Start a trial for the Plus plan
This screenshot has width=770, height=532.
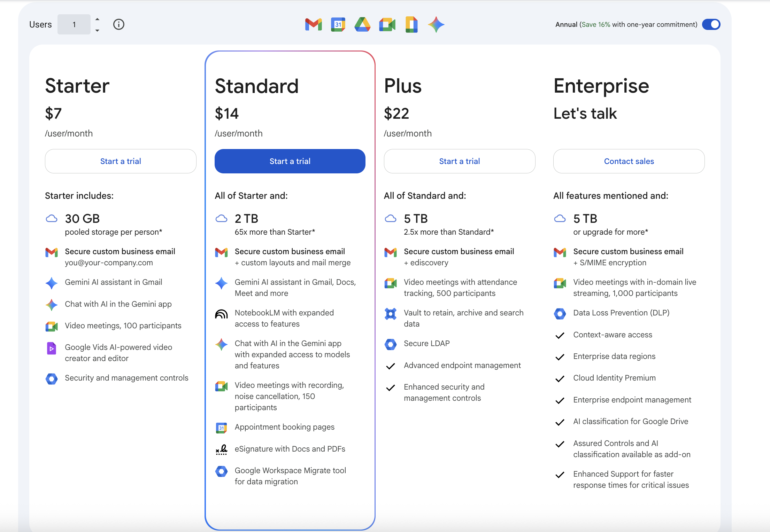(x=460, y=161)
